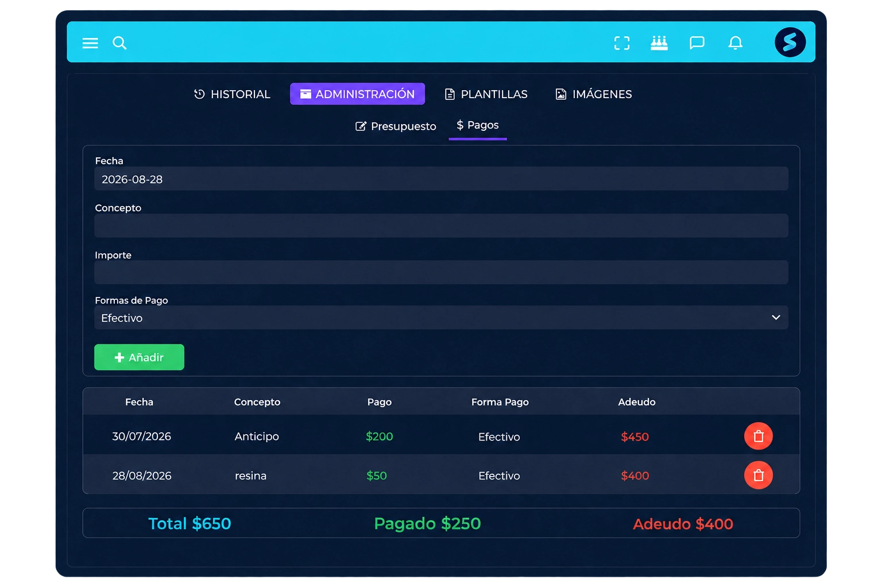Viewport: 882px width, 588px height.
Task: Click the $200 payment amount
Action: tap(380, 436)
